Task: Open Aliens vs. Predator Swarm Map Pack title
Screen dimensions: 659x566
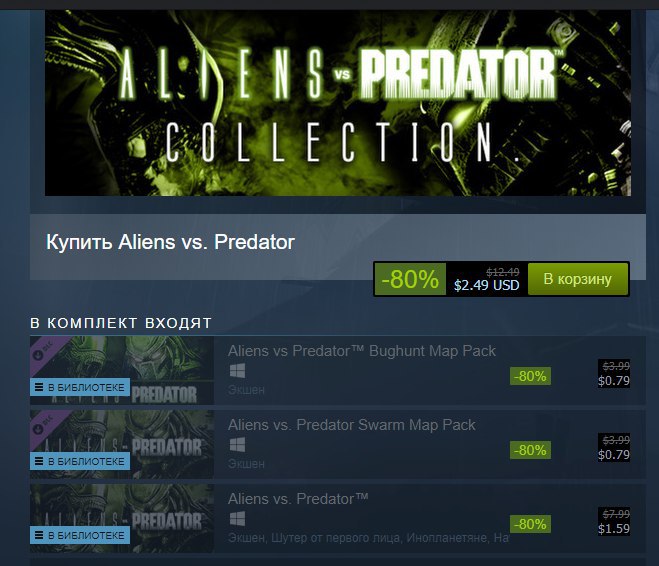Action: 352,425
